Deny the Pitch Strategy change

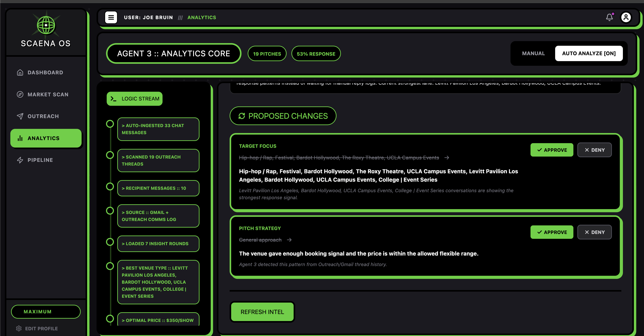594,232
